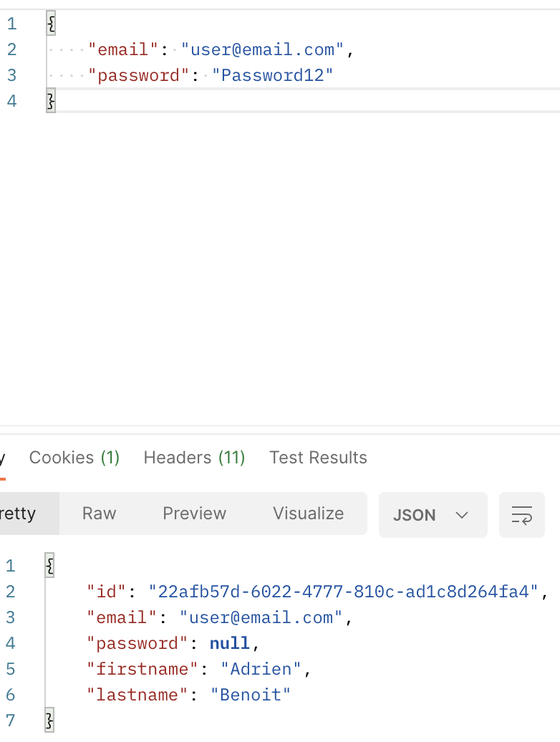This screenshot has width=560, height=742.
Task: Select the Preview response view
Action: [x=194, y=514]
